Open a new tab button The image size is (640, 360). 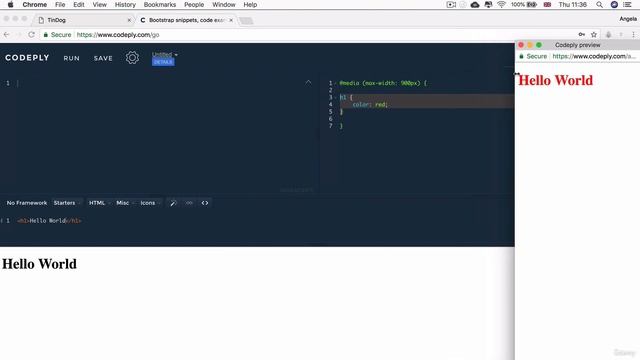tap(246, 20)
